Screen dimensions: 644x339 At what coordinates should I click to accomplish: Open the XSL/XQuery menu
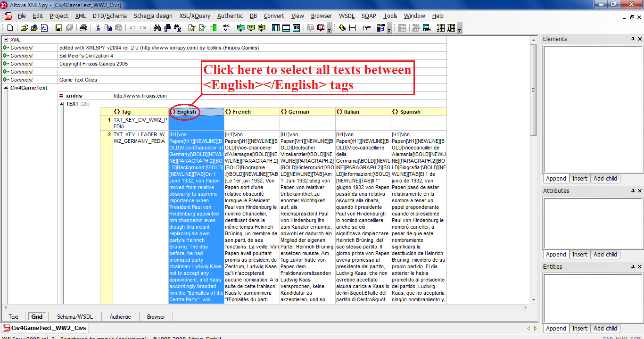[195, 16]
